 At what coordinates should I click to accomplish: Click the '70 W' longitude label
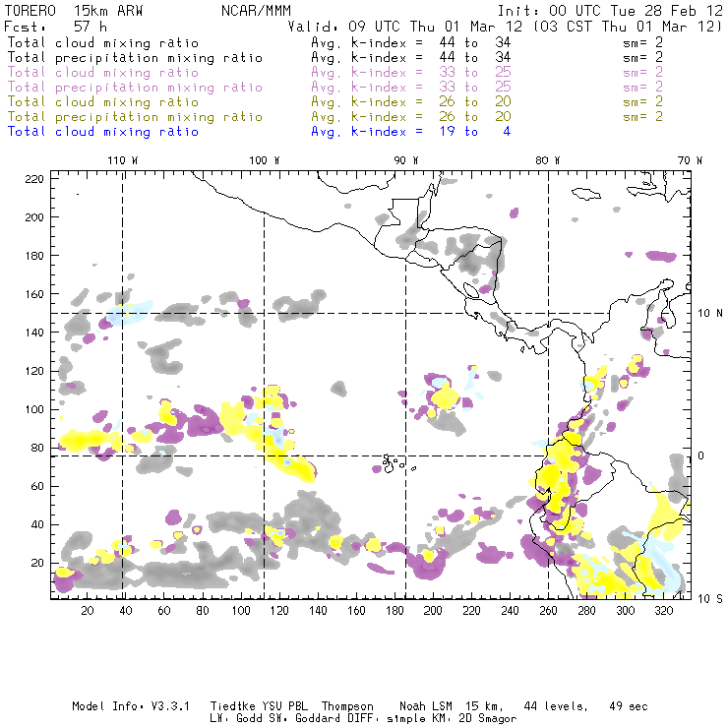(690, 160)
